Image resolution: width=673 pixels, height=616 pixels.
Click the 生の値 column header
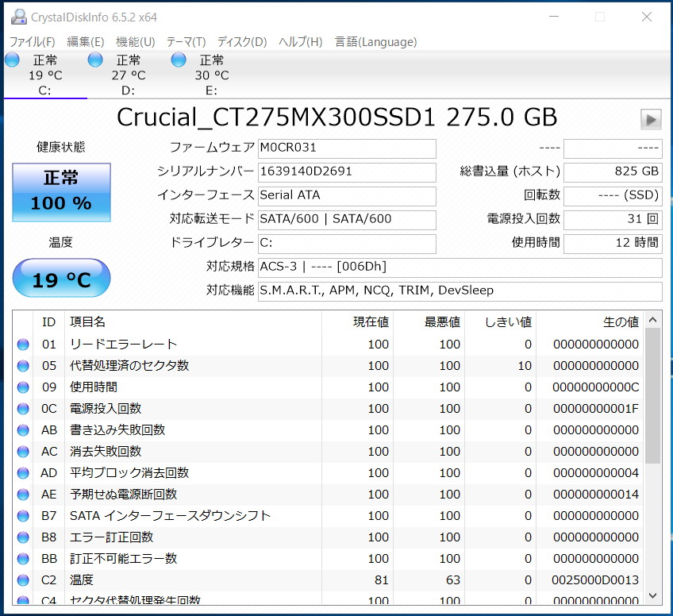pos(590,322)
